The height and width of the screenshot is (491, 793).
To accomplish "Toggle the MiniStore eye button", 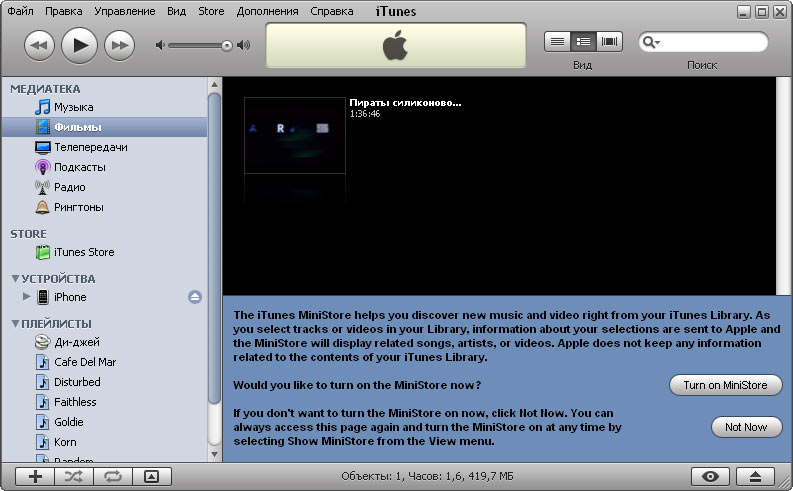I will coord(710,476).
